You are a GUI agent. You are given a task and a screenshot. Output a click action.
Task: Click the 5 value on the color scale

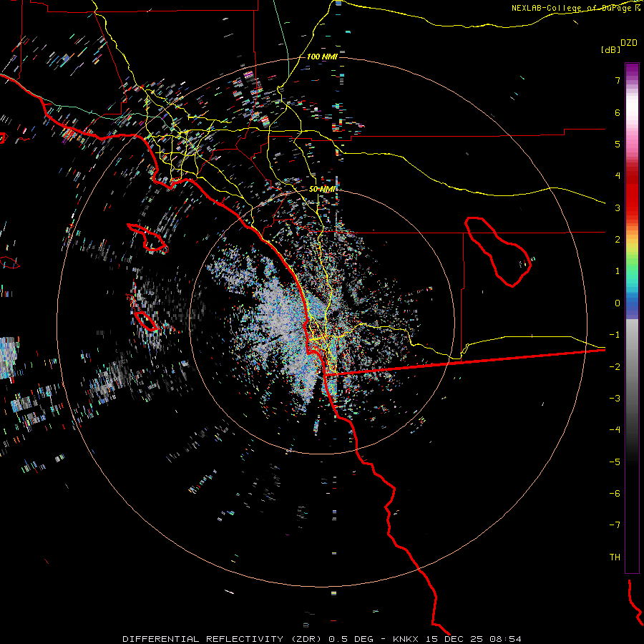(x=618, y=144)
